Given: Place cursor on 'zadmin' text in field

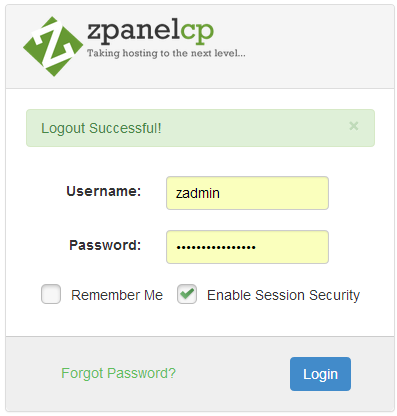Looking at the screenshot, I should [x=198, y=193].
